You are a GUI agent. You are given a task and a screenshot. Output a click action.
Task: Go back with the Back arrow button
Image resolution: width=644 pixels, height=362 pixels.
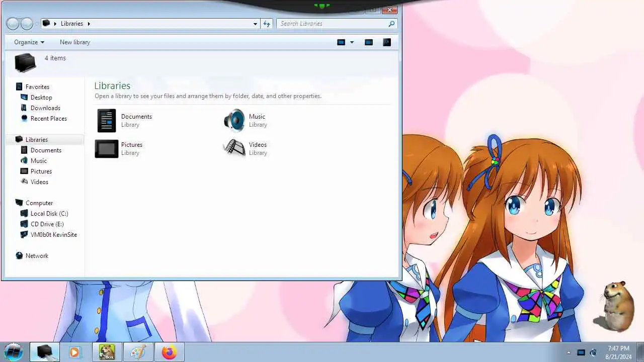point(13,24)
